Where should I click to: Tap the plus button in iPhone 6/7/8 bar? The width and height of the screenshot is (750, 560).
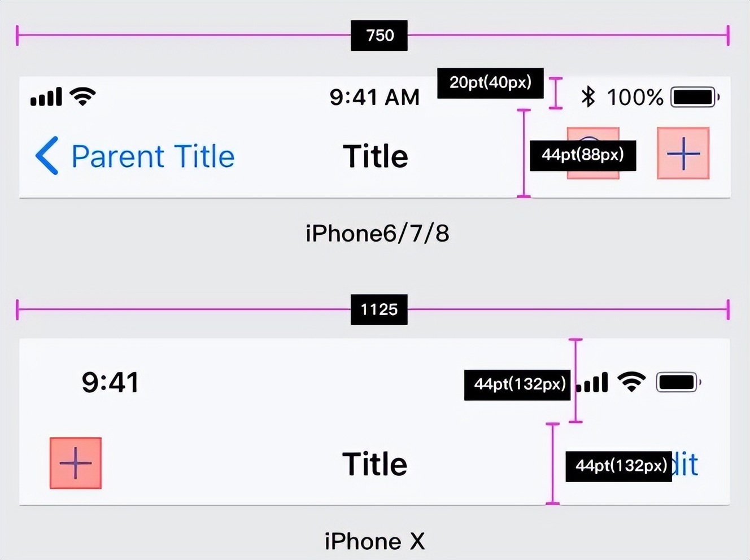[x=683, y=154]
